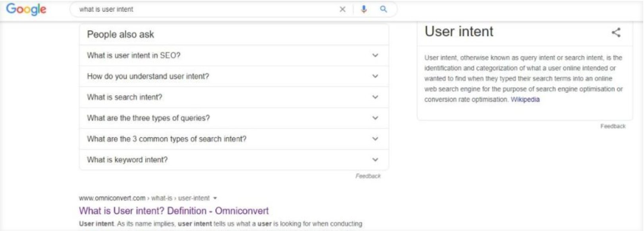
Task: Click the magnifying glass search icon
Action: coord(383,9)
